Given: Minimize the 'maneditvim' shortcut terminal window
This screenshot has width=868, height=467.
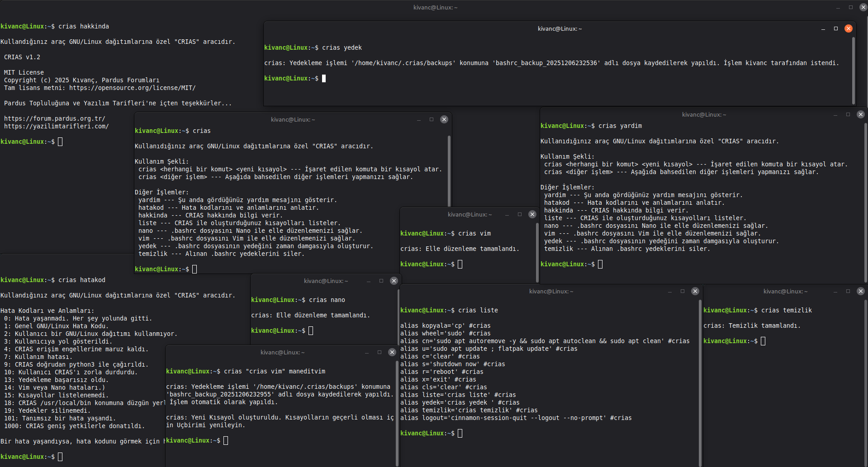Looking at the screenshot, I should click(367, 353).
